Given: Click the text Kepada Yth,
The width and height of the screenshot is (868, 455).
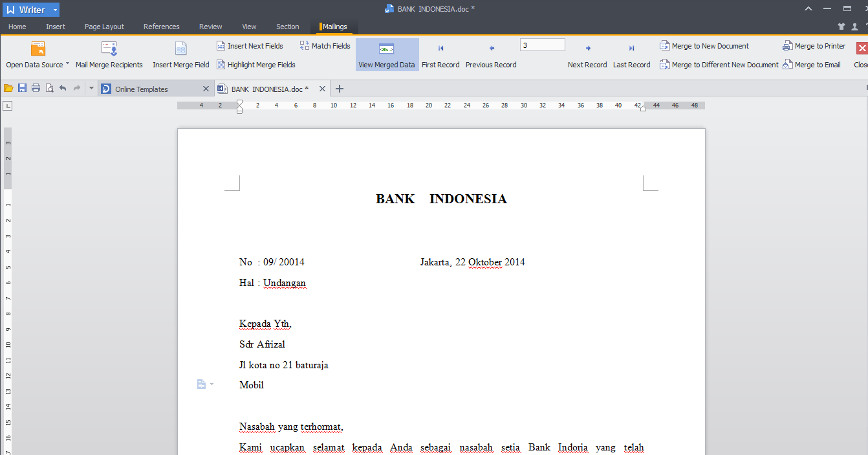Looking at the screenshot, I should (x=265, y=324).
